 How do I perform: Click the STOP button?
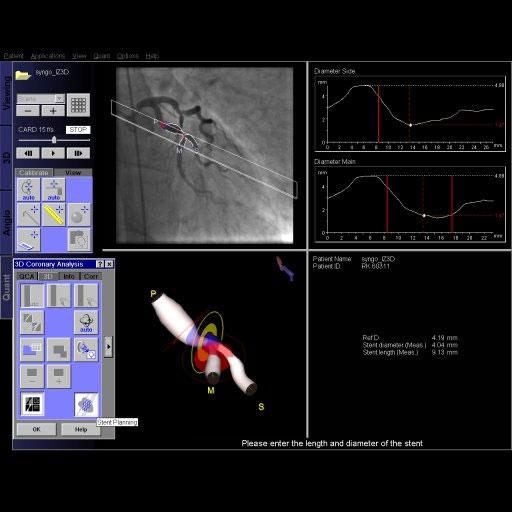78,130
